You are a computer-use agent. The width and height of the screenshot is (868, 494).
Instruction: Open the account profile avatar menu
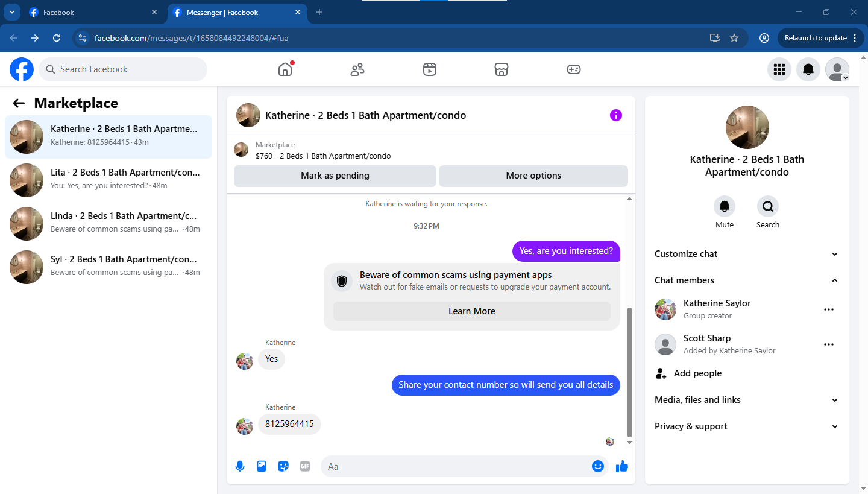(837, 69)
